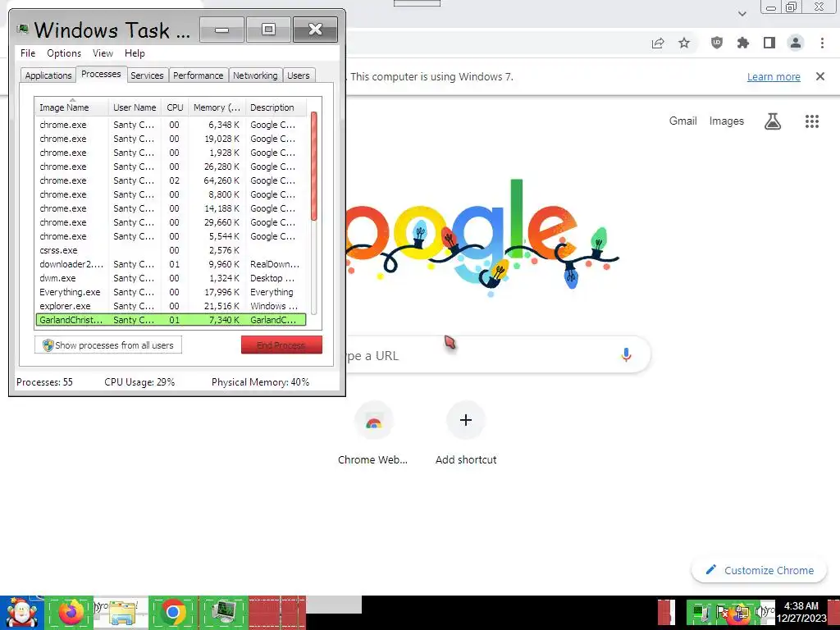
Task: Click the Windows Task Manager title bar icon
Action: (x=22, y=29)
